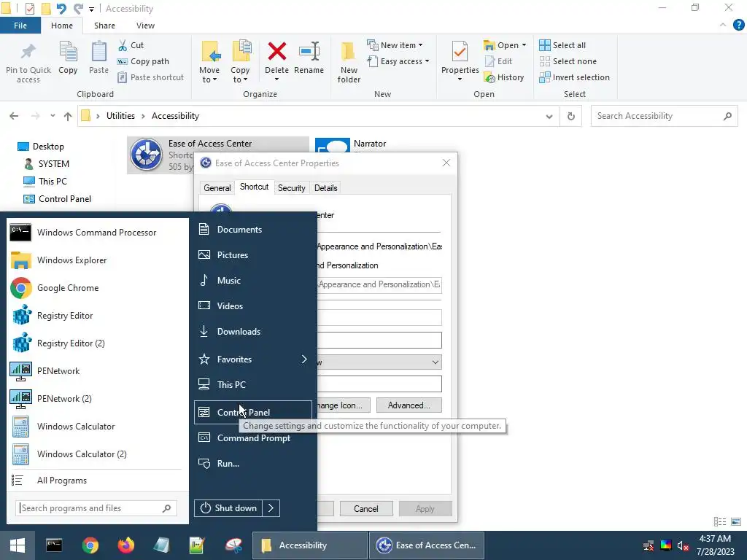Select Control Panel in the navigation pane

point(65,199)
